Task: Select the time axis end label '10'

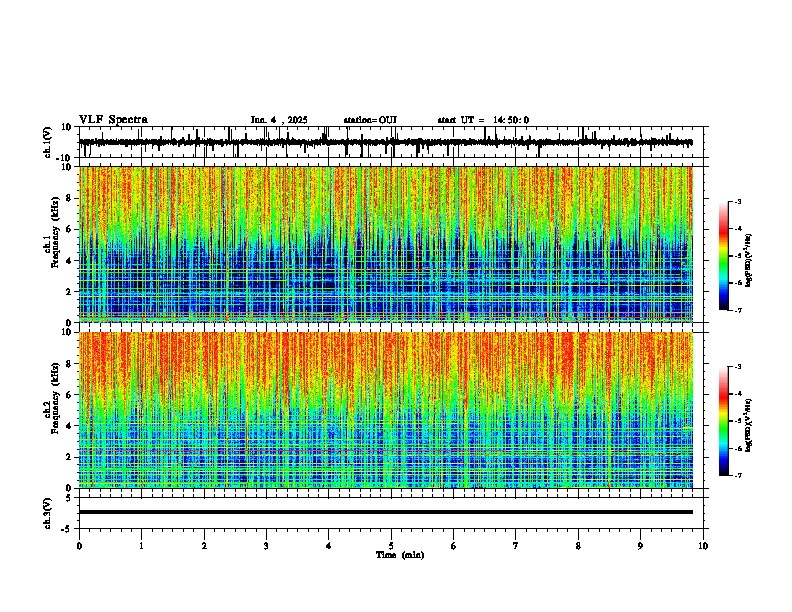Action: (x=703, y=546)
